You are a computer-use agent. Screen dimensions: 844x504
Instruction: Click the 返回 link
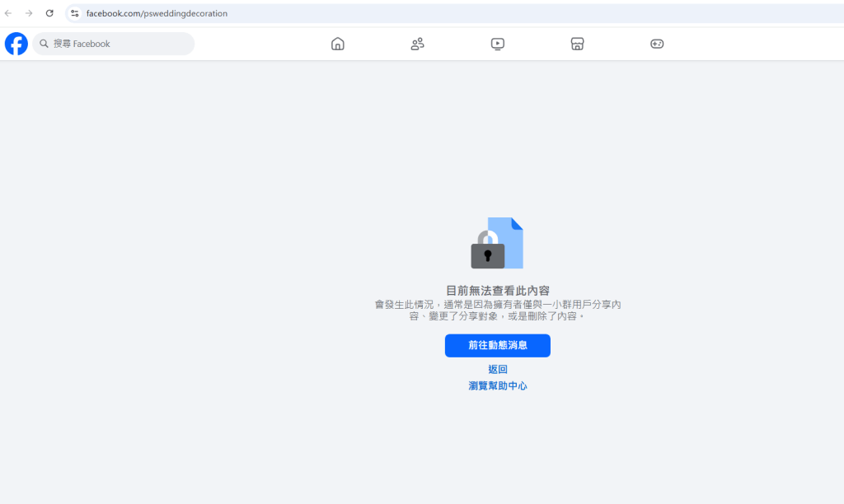pyautogui.click(x=497, y=370)
